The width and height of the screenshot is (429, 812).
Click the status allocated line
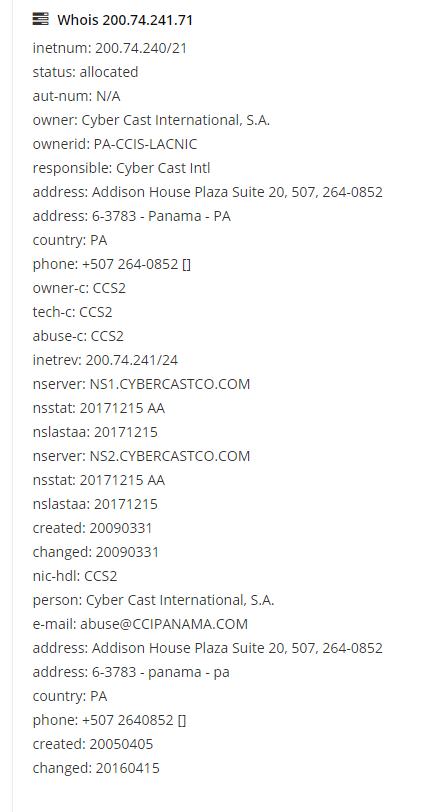pos(85,72)
